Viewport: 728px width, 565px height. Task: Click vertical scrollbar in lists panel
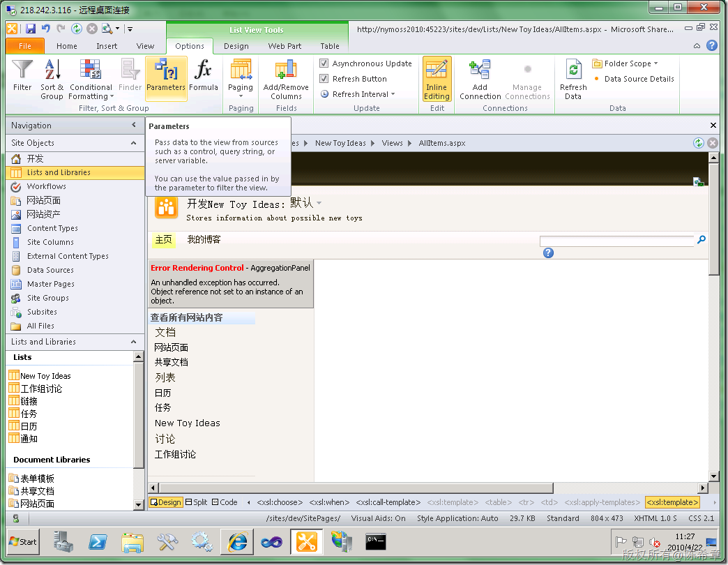138,414
